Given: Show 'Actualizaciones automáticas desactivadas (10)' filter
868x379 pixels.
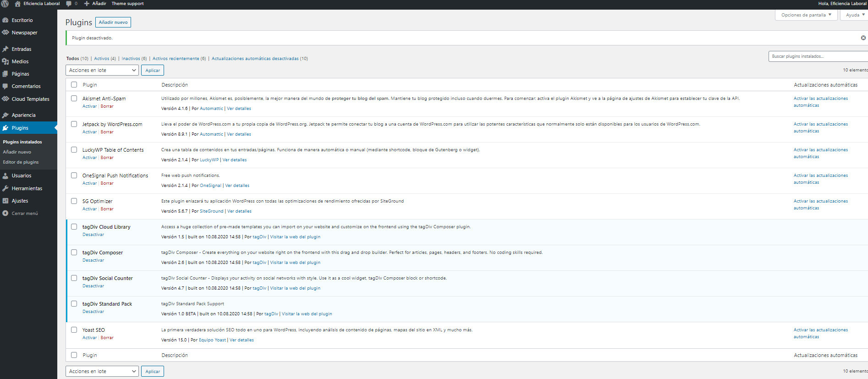Looking at the screenshot, I should [x=260, y=59].
